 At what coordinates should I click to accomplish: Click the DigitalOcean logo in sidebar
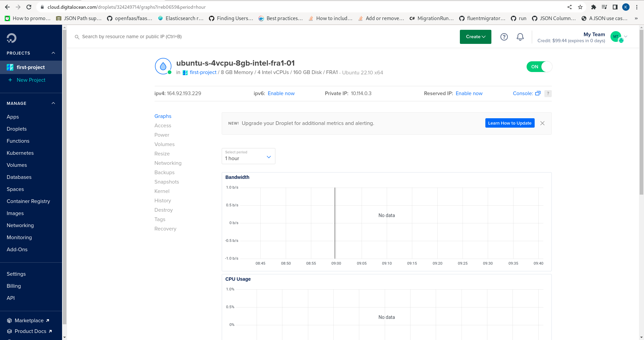[x=11, y=38]
